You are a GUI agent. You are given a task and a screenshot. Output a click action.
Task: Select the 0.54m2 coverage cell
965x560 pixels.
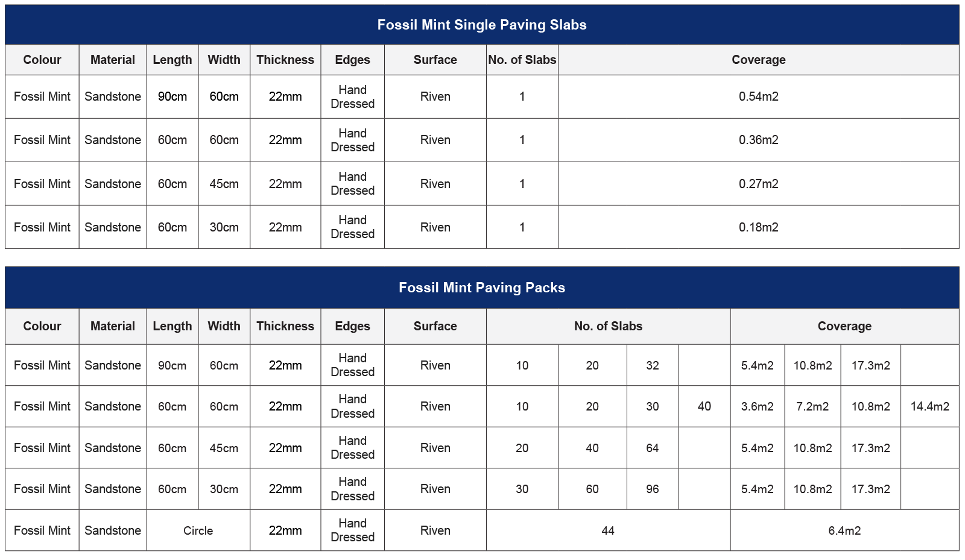[759, 96]
